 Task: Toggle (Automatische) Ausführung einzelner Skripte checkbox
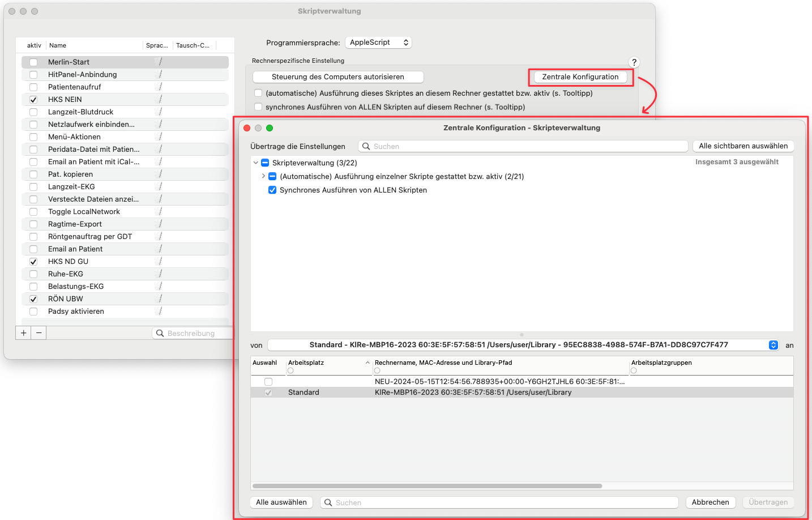coord(272,176)
